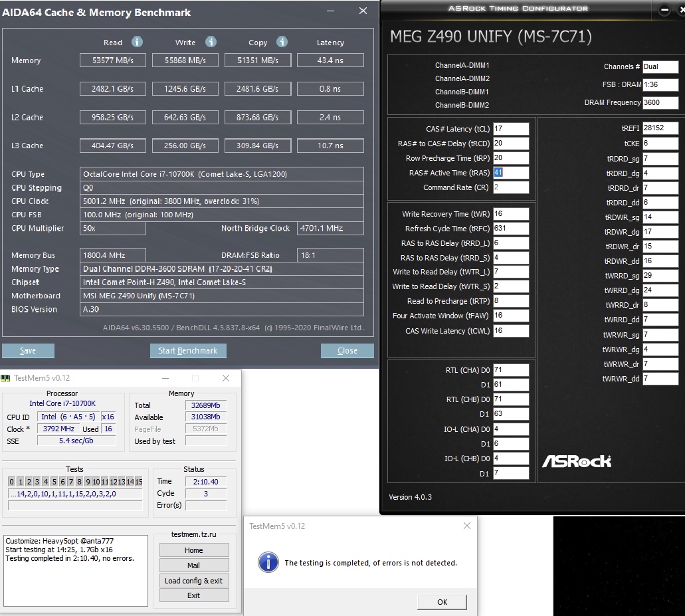Click the Memory Read result 53577 MB/s
The width and height of the screenshot is (685, 616).
pyautogui.click(x=113, y=60)
